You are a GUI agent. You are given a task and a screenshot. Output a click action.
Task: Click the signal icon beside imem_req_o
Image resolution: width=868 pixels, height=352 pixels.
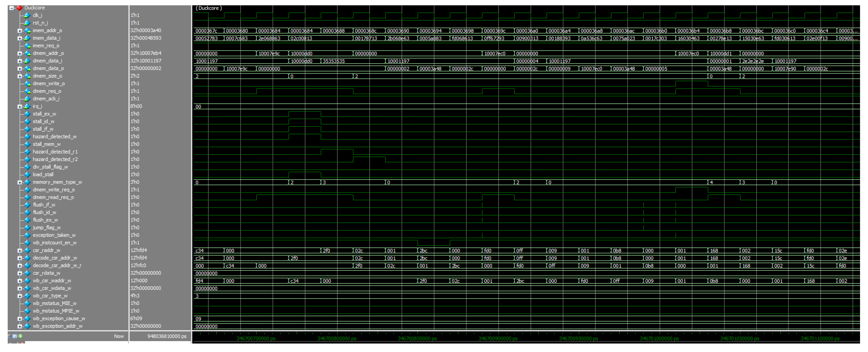point(27,46)
